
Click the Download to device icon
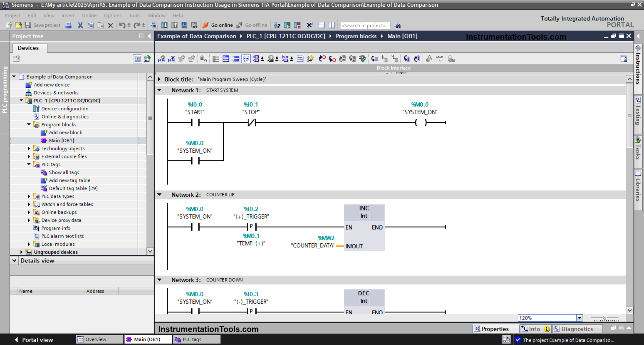[x=164, y=25]
